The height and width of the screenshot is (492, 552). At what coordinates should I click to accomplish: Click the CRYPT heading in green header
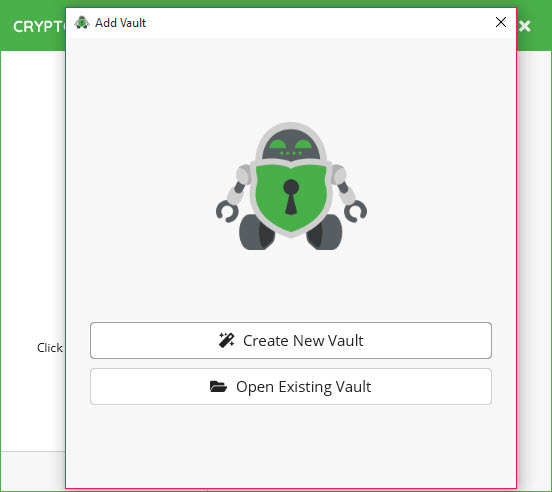tap(38, 27)
